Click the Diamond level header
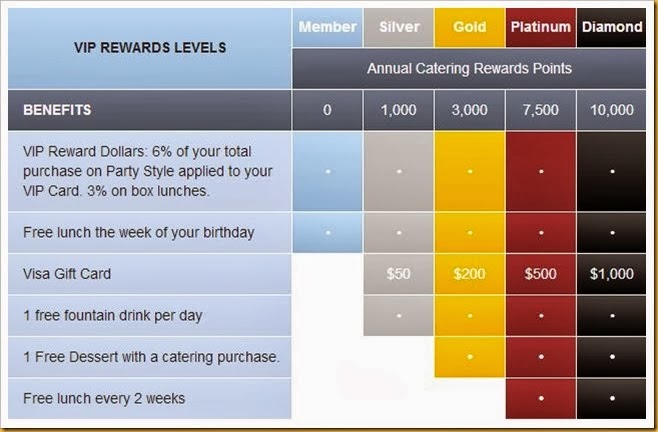 click(x=611, y=27)
